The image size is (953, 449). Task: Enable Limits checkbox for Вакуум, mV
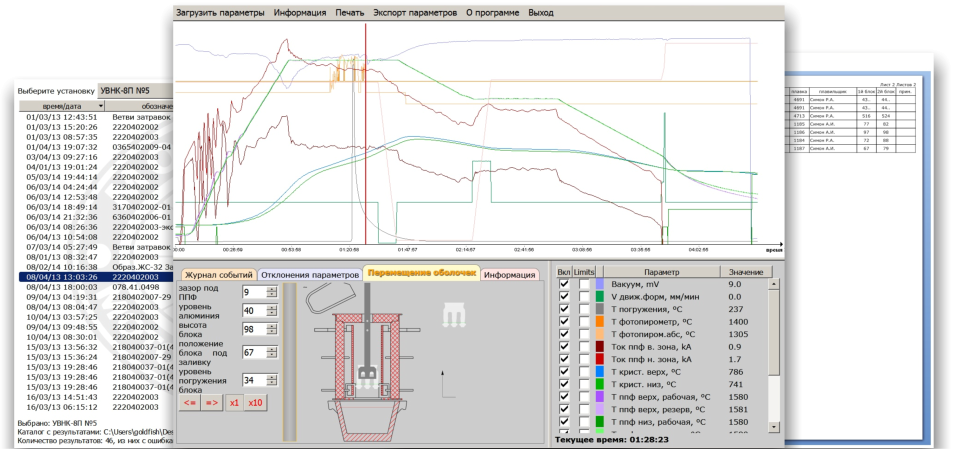[584, 284]
